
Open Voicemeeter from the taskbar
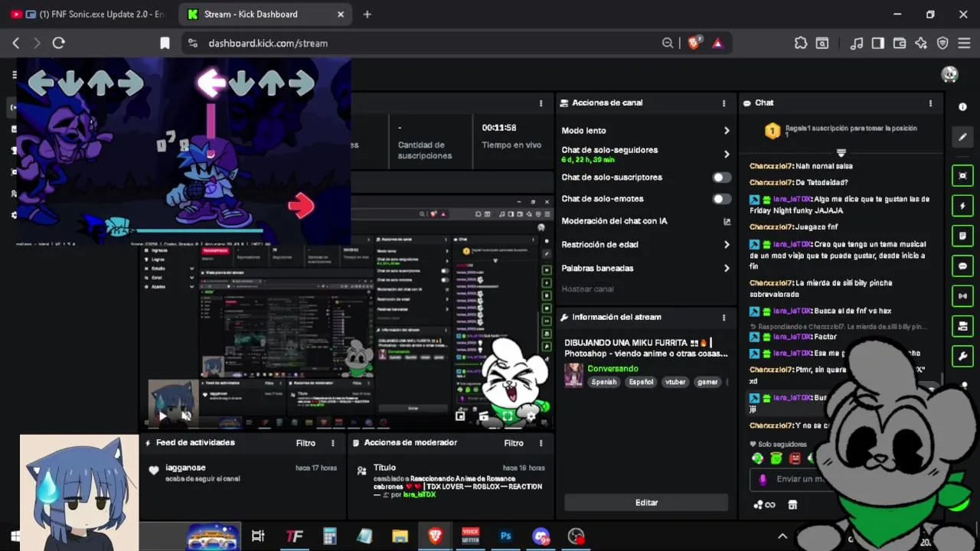[x=470, y=536]
